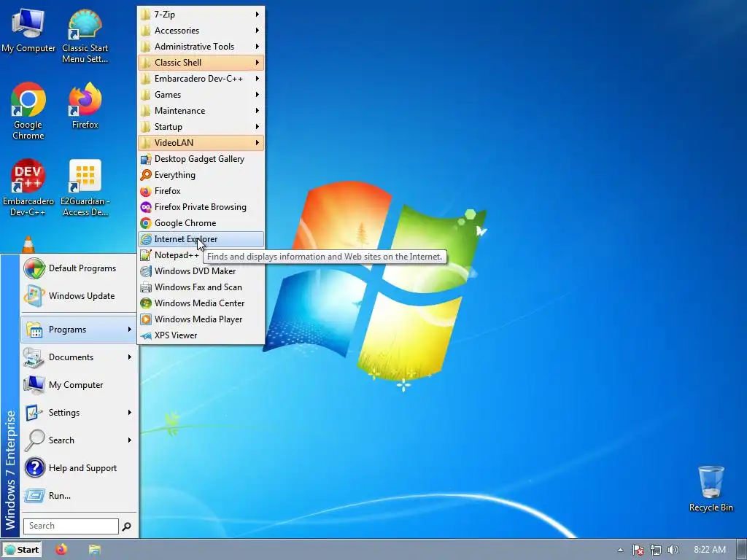Launch Windows Media Player

coord(201,319)
